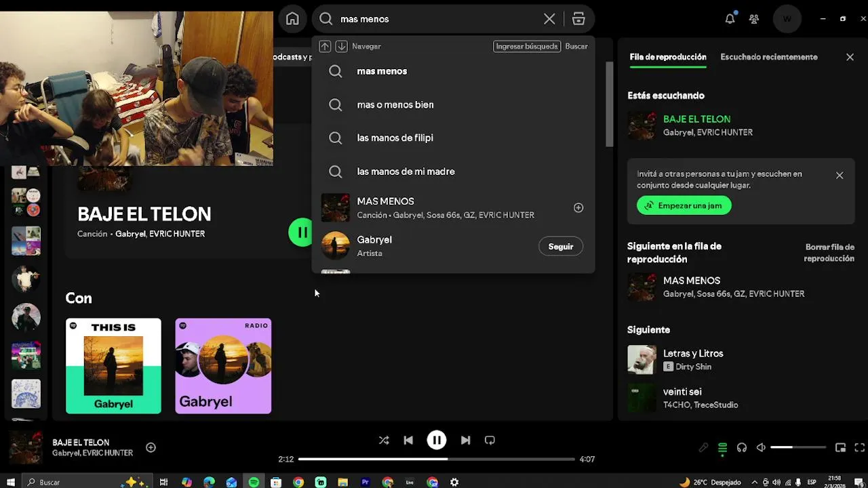Set volume using the volume slider
Viewport: 868px width, 488px height.
(x=798, y=447)
